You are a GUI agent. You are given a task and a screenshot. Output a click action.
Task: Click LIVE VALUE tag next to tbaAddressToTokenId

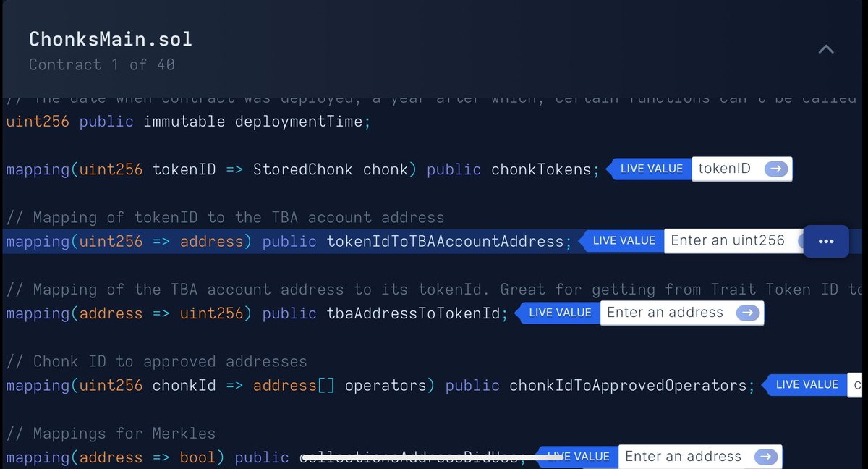[558, 313]
